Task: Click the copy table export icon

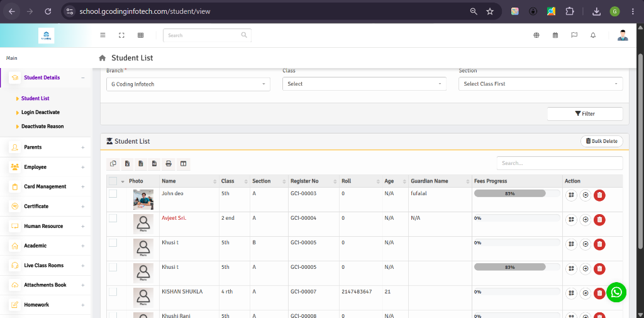Action: pos(113,164)
